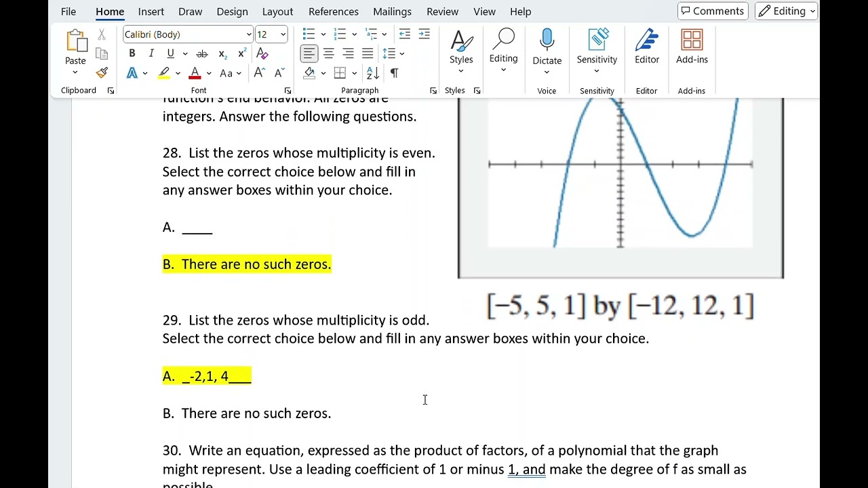Switch to the View tab

(484, 12)
